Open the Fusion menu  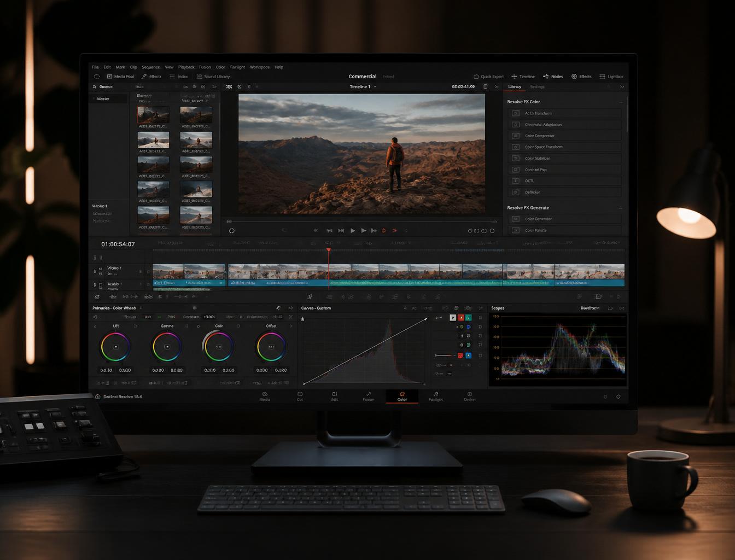[205, 67]
